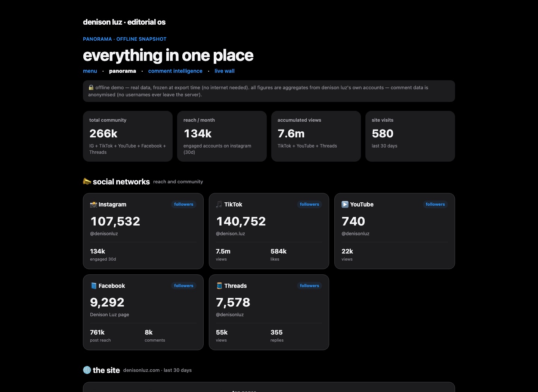Click the TikTok music note icon
538x392 pixels.
point(219,205)
